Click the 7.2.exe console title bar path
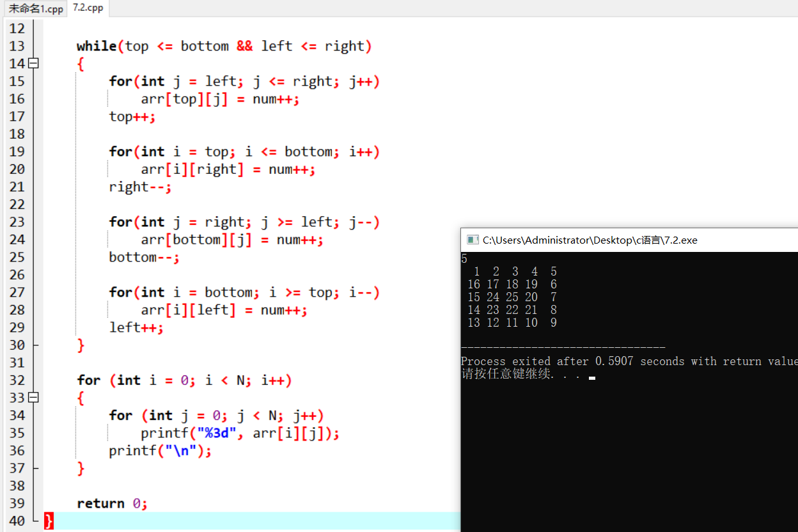This screenshot has width=798, height=532. pos(590,240)
